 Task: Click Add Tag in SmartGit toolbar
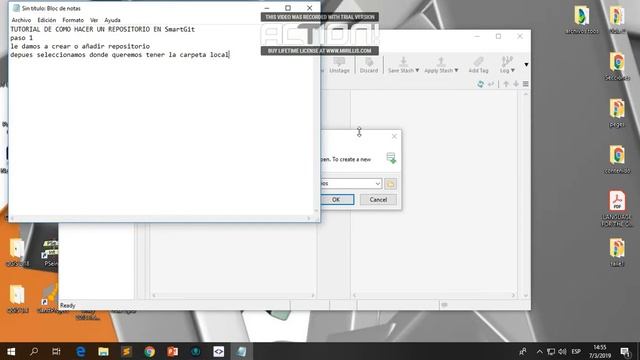point(478,65)
